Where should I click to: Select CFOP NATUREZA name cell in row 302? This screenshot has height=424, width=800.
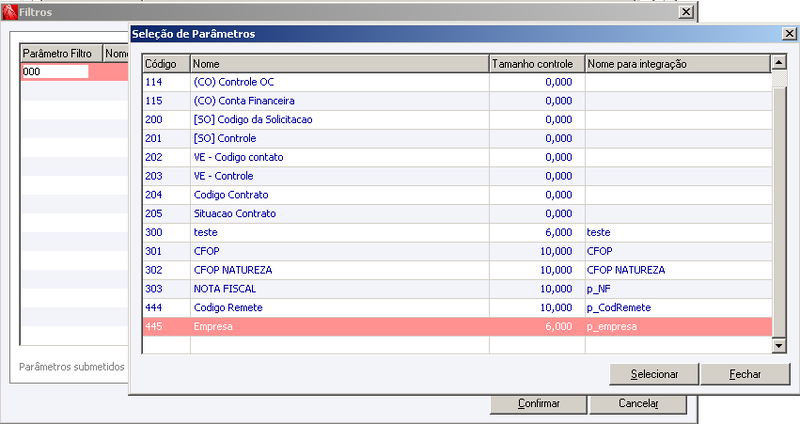(340, 270)
